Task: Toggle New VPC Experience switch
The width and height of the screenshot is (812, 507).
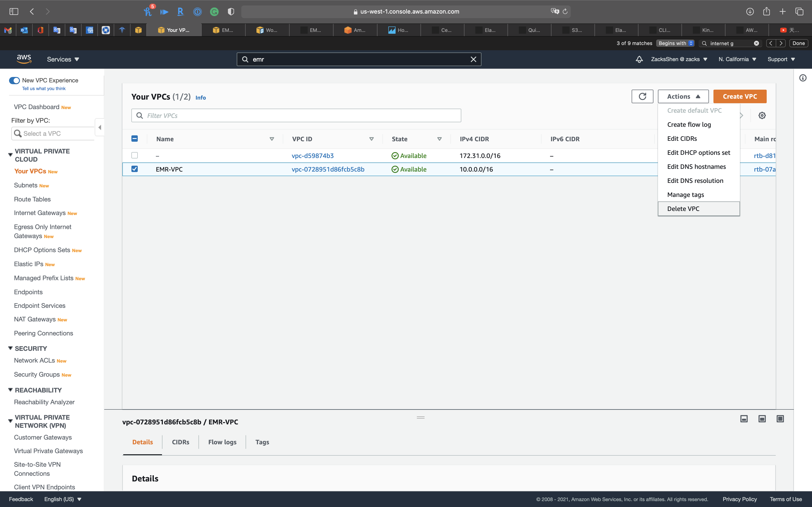Action: click(x=14, y=81)
